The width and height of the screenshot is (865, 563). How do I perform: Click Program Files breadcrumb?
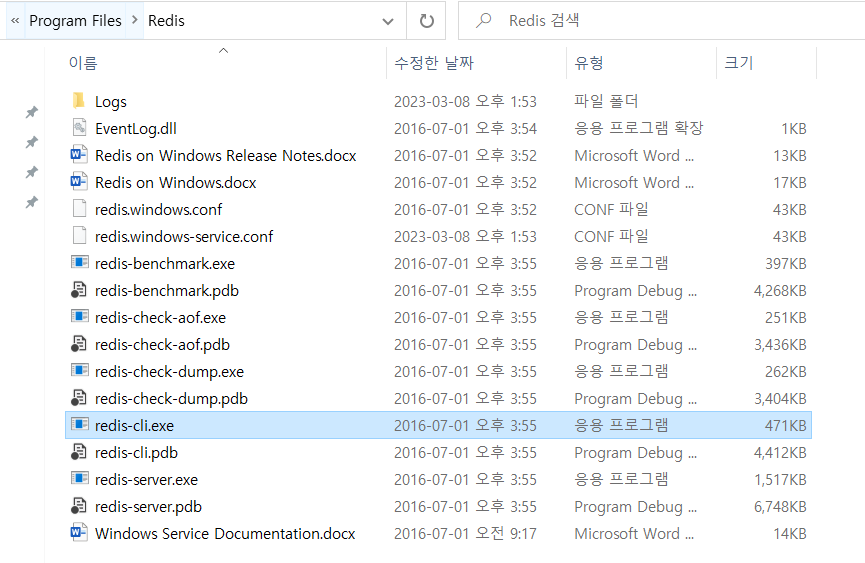click(x=75, y=21)
